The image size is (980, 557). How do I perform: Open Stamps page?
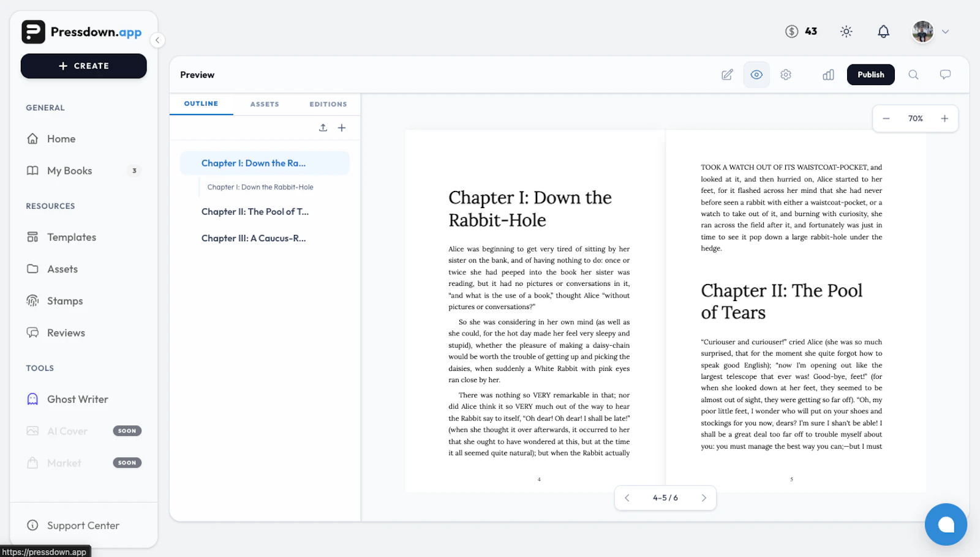[65, 301]
